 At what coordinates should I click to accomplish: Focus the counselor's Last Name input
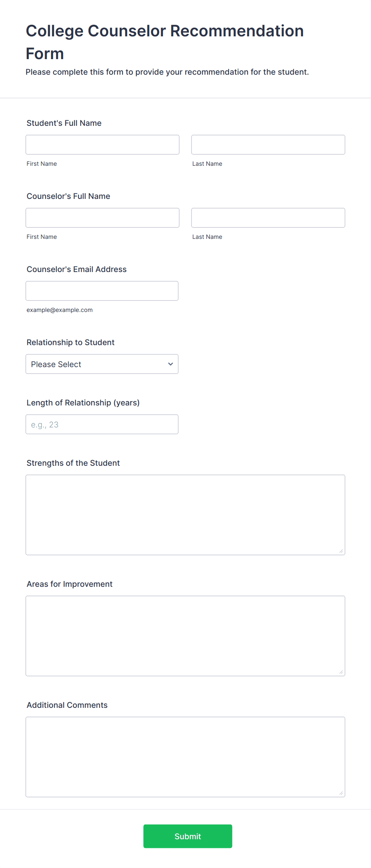[x=268, y=218]
